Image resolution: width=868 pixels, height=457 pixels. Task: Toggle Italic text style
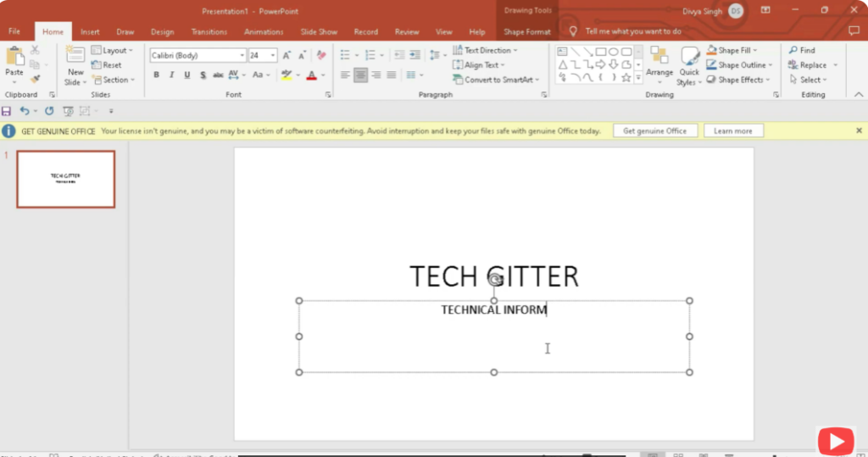click(171, 75)
